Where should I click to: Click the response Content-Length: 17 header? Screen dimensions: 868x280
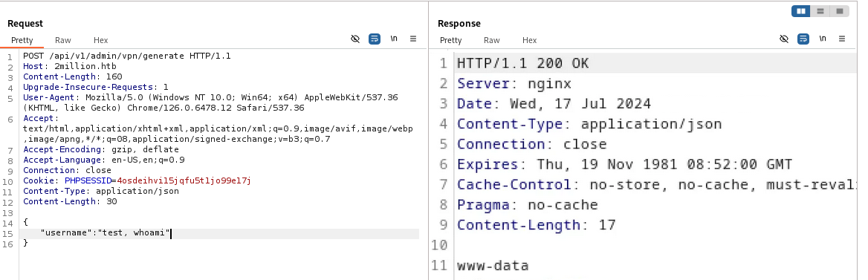click(x=536, y=224)
